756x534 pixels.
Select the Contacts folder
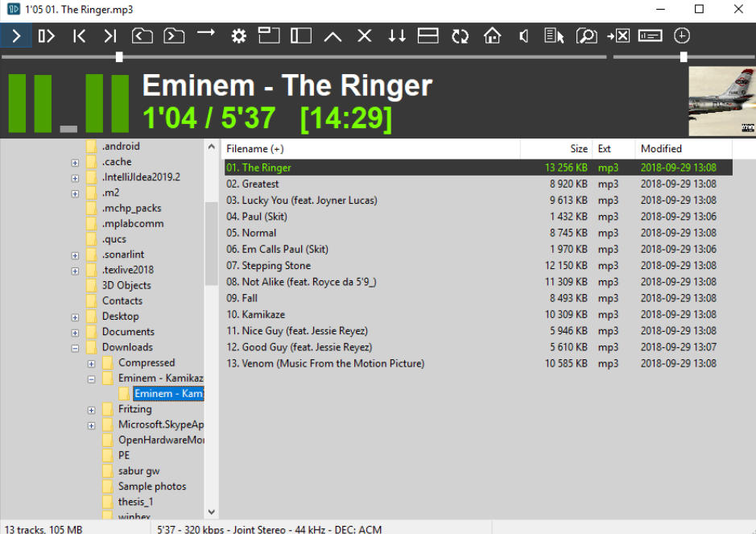(122, 300)
